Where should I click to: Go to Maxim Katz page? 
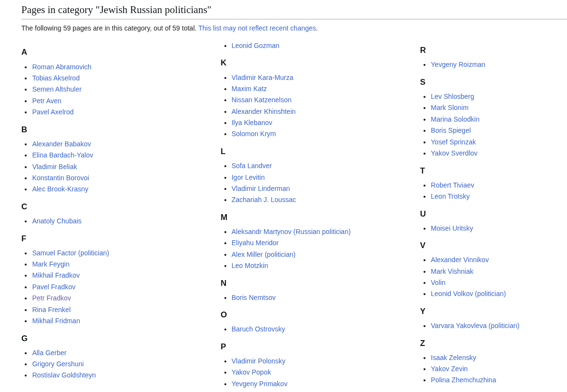click(249, 89)
